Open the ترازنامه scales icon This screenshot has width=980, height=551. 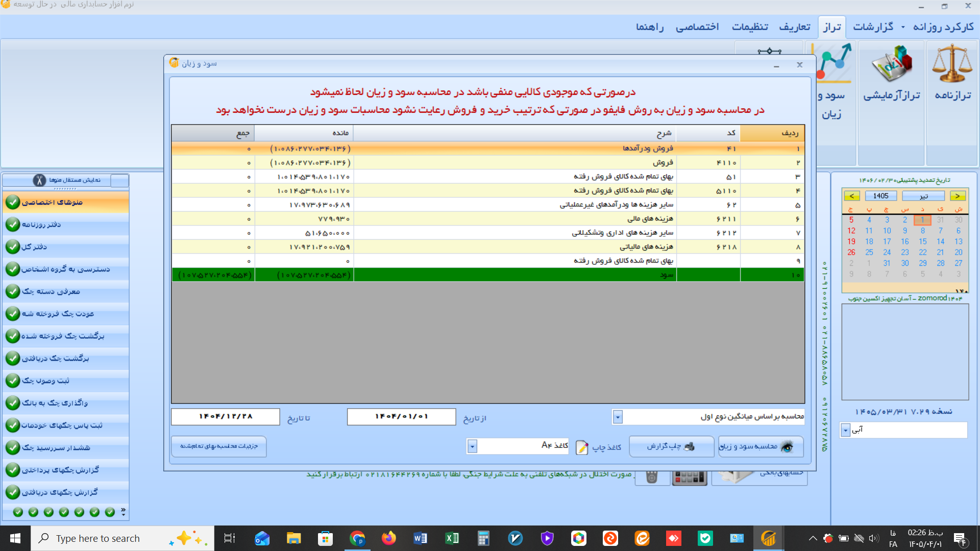[x=952, y=63]
